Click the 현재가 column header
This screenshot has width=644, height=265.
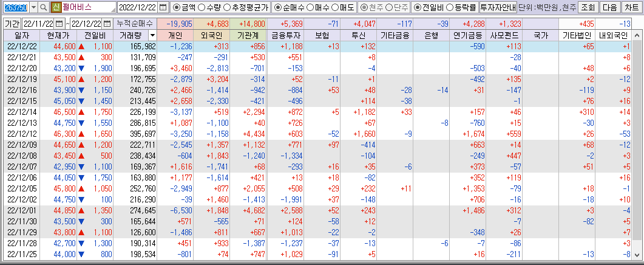(58, 36)
